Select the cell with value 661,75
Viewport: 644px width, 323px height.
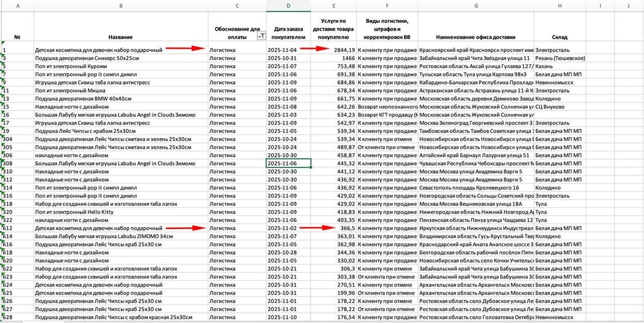click(x=333, y=98)
